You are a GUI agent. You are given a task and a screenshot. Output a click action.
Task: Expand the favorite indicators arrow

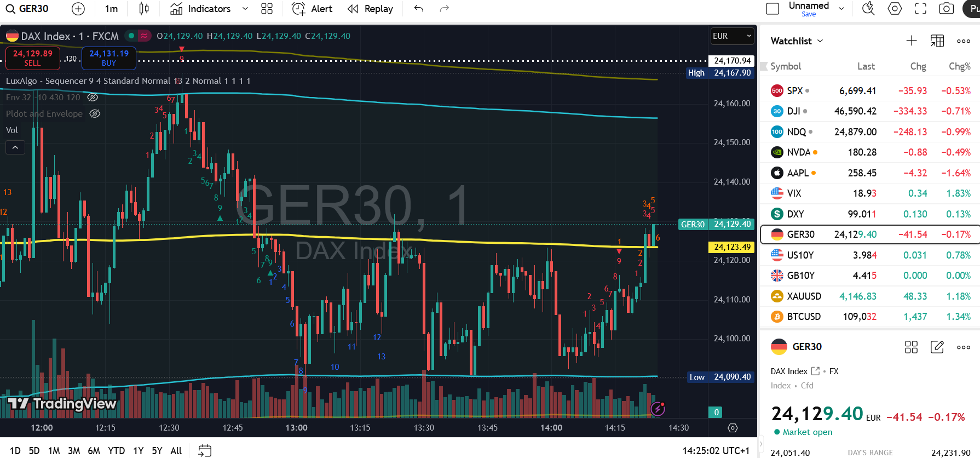pos(245,9)
